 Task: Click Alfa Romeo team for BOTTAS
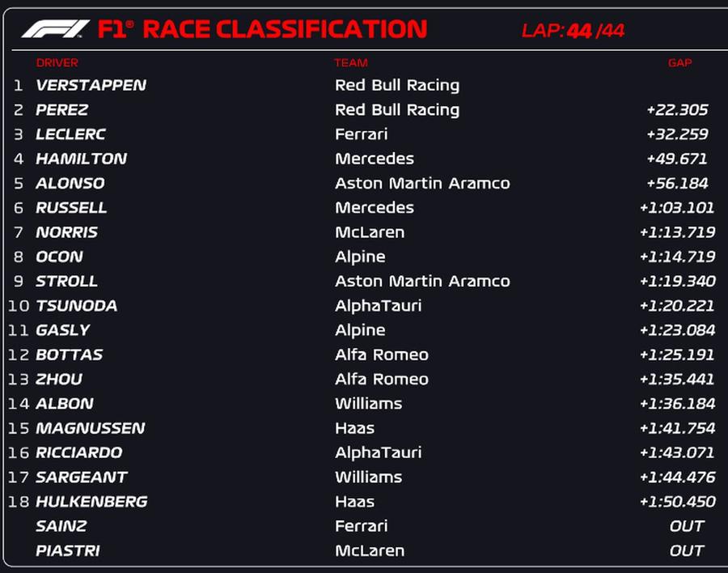coord(382,355)
